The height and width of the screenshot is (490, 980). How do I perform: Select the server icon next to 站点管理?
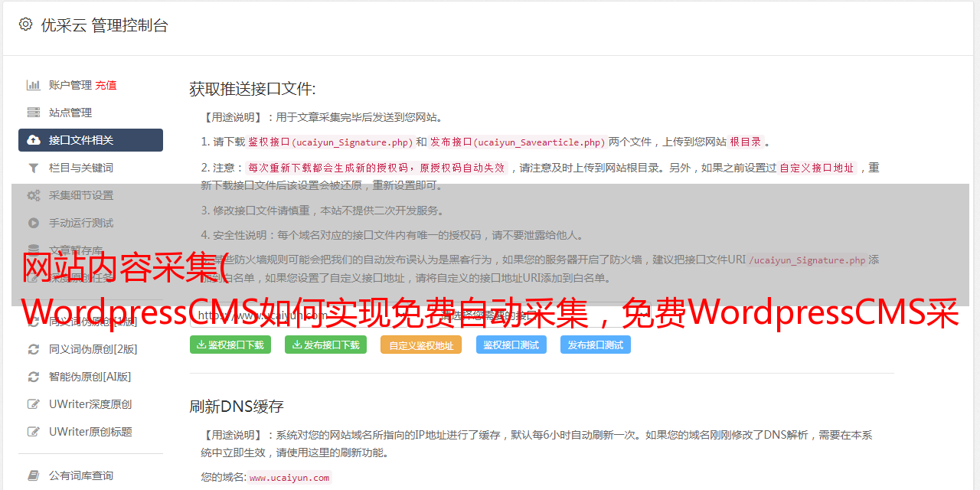point(34,113)
